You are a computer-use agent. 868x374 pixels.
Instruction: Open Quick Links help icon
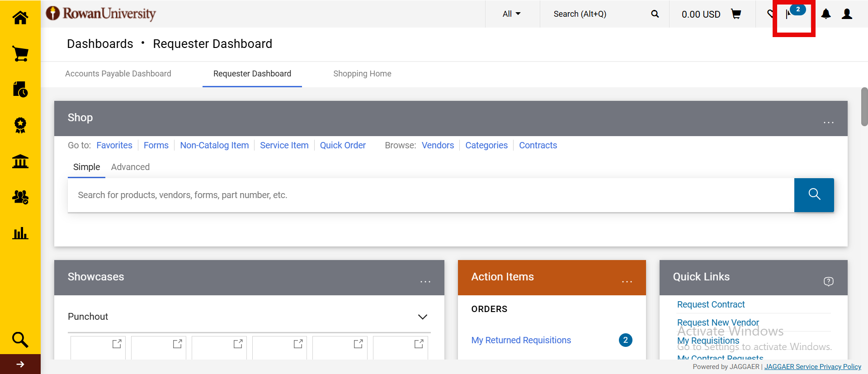tap(828, 281)
